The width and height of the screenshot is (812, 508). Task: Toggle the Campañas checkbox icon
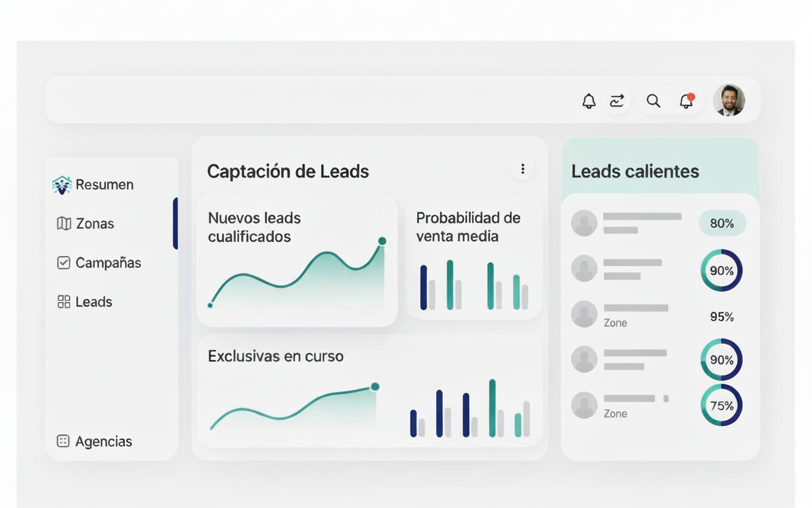click(x=63, y=263)
